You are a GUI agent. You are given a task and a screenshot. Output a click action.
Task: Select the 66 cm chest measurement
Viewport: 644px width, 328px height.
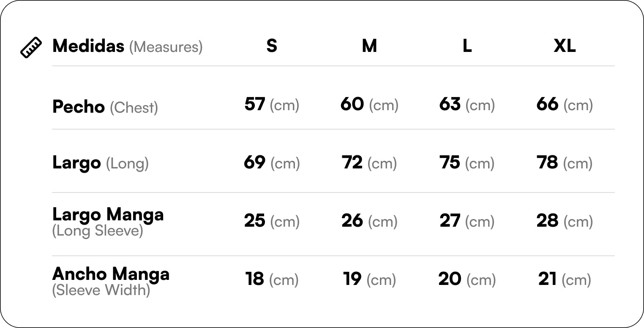point(564,104)
